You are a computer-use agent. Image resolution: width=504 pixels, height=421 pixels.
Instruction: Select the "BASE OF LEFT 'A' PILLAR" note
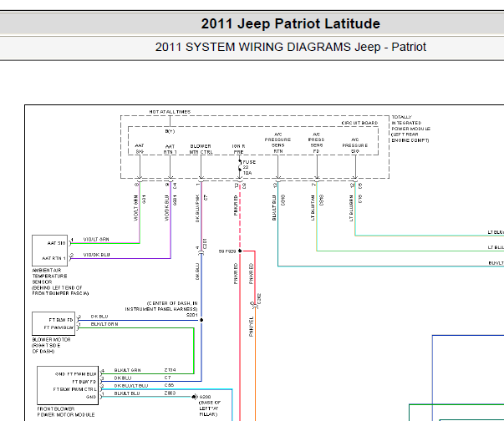pyautogui.click(x=210, y=408)
